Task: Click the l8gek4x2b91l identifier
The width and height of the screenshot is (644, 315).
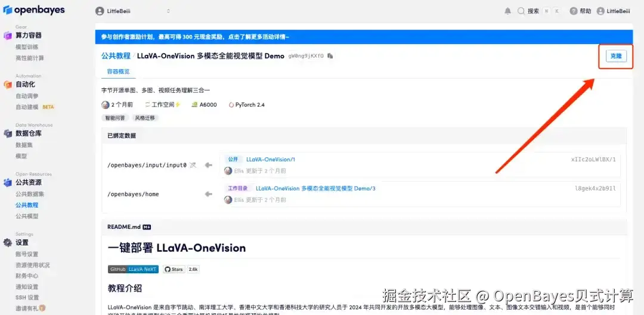Action: tap(595, 189)
